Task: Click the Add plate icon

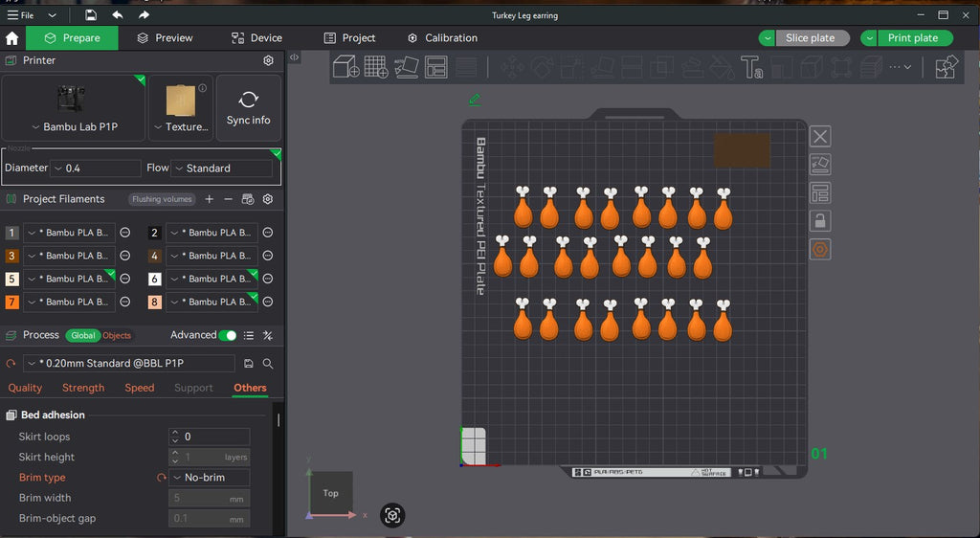Action: pyautogui.click(x=375, y=67)
